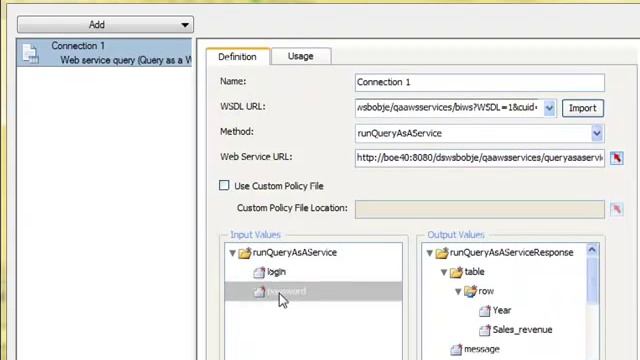Click the Custom Policy File Location field
The width and height of the screenshot is (640, 360).
[x=480, y=209]
